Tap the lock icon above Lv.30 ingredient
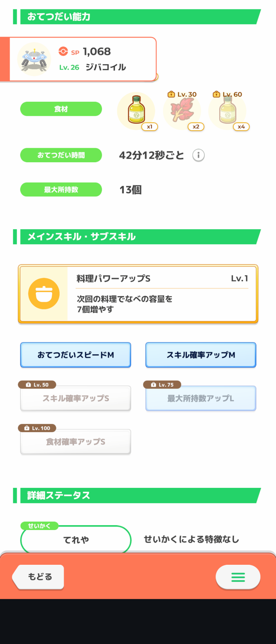This screenshot has height=644, width=276. 171,94
